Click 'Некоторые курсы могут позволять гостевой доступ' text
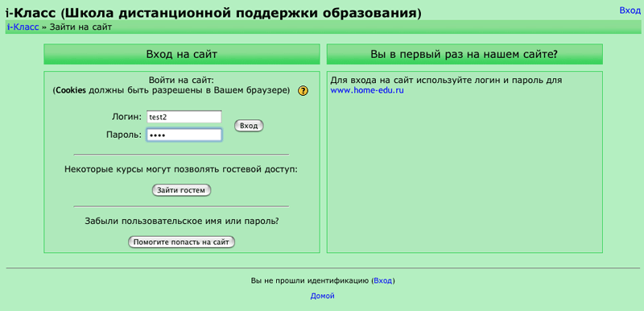644x311 pixels. pos(181,169)
